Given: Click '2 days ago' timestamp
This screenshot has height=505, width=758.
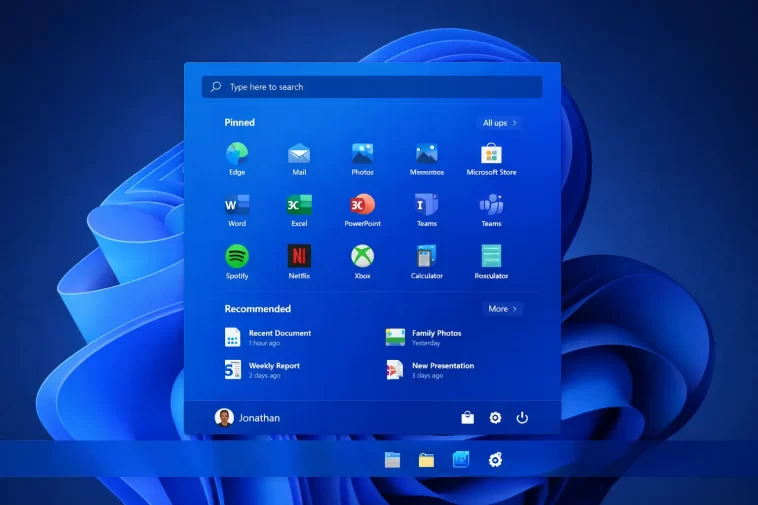Looking at the screenshot, I should click(264, 375).
